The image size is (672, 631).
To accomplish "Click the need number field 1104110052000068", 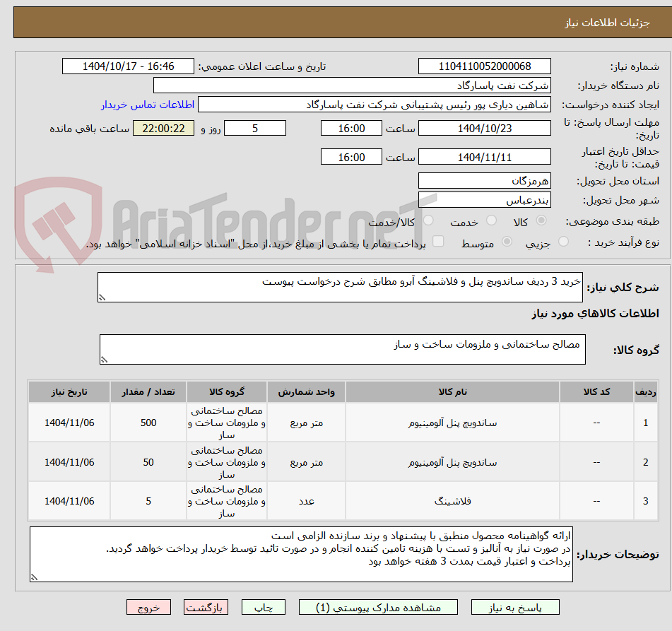I will coord(484,66).
